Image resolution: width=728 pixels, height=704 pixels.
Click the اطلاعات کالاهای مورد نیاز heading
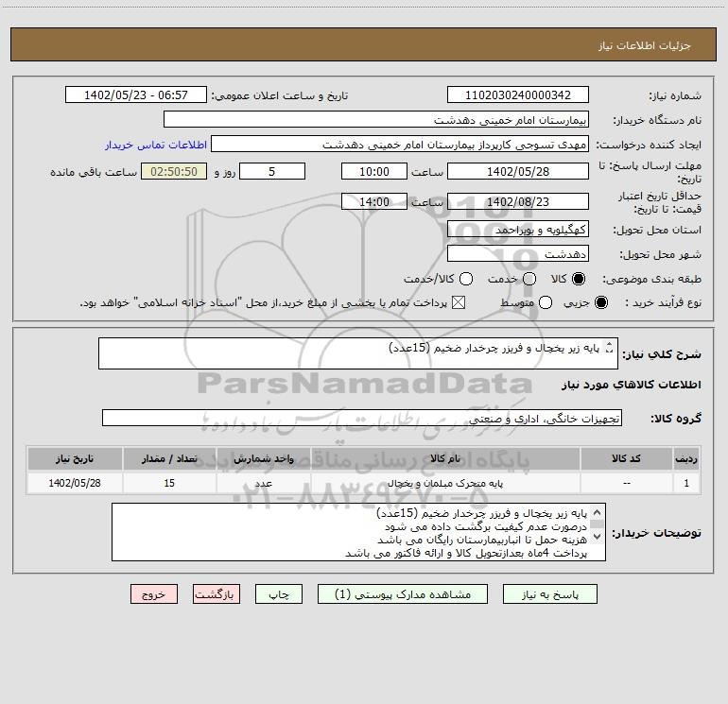click(632, 385)
